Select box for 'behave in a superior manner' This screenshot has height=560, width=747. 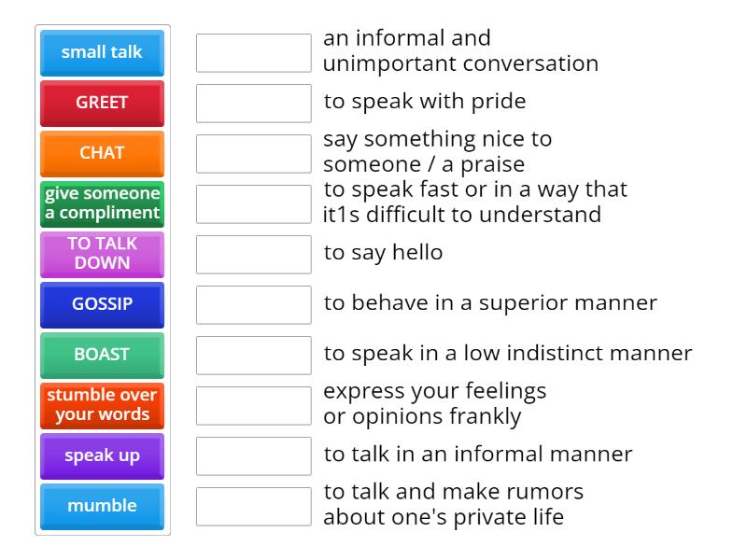click(253, 305)
